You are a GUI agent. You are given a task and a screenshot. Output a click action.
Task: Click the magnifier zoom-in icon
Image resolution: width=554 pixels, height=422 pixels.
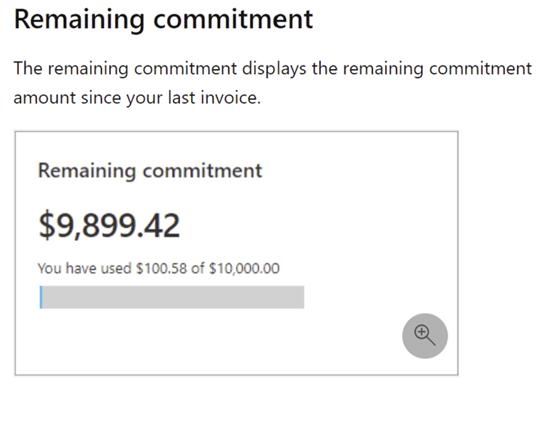[x=425, y=336]
